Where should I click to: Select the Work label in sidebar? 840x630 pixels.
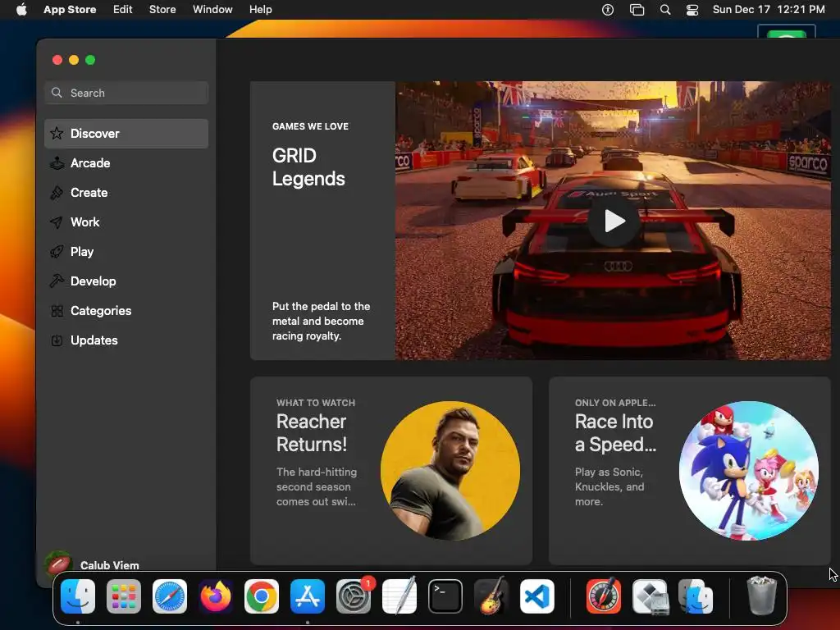point(84,221)
